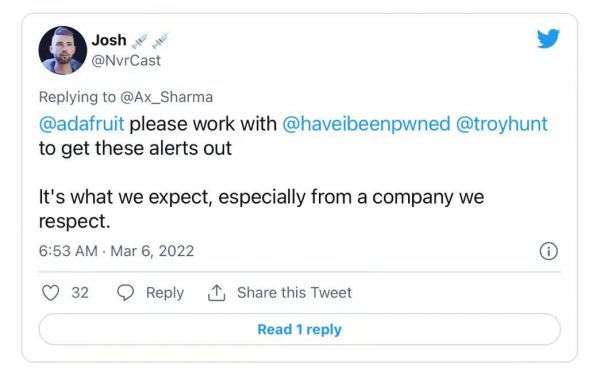Click Share this Tweet text
The image size is (600, 374).
(294, 293)
